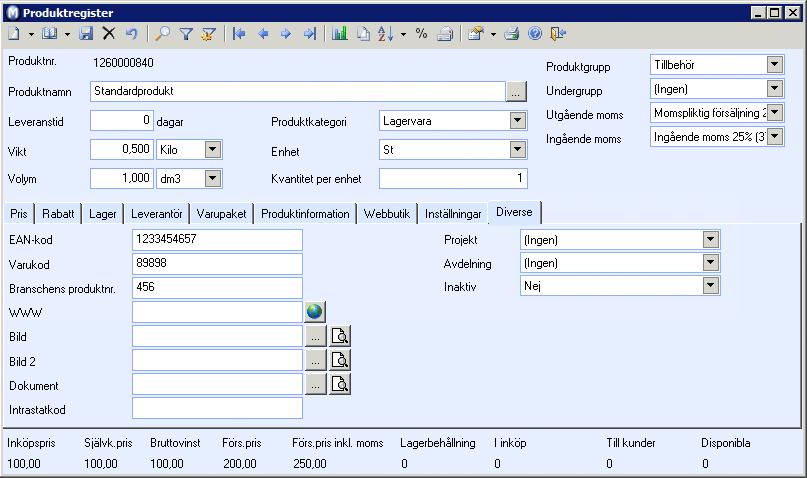
Task: Click the copy documents icon
Action: [x=363, y=34]
